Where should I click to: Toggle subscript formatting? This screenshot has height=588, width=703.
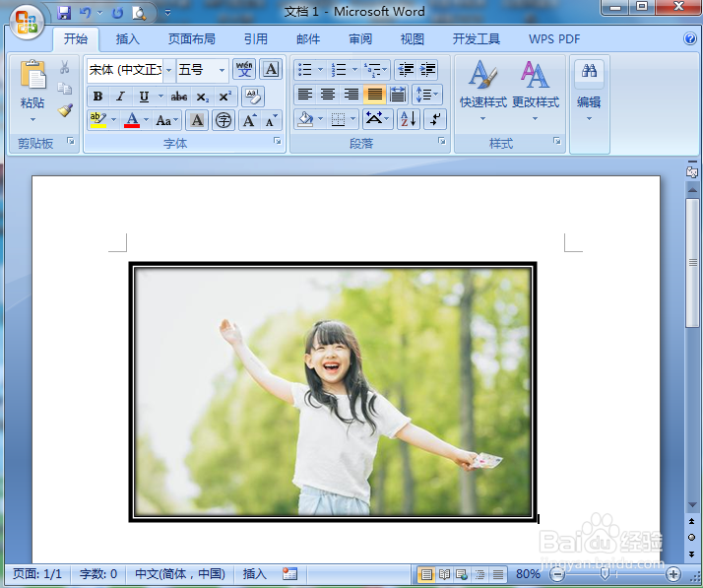click(203, 97)
